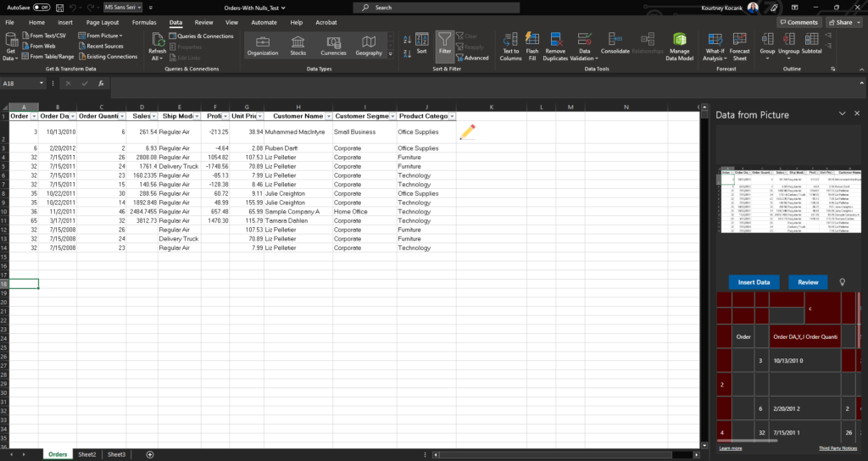Open Consolidate tool
Screen dimensions: 868x461
point(615,44)
